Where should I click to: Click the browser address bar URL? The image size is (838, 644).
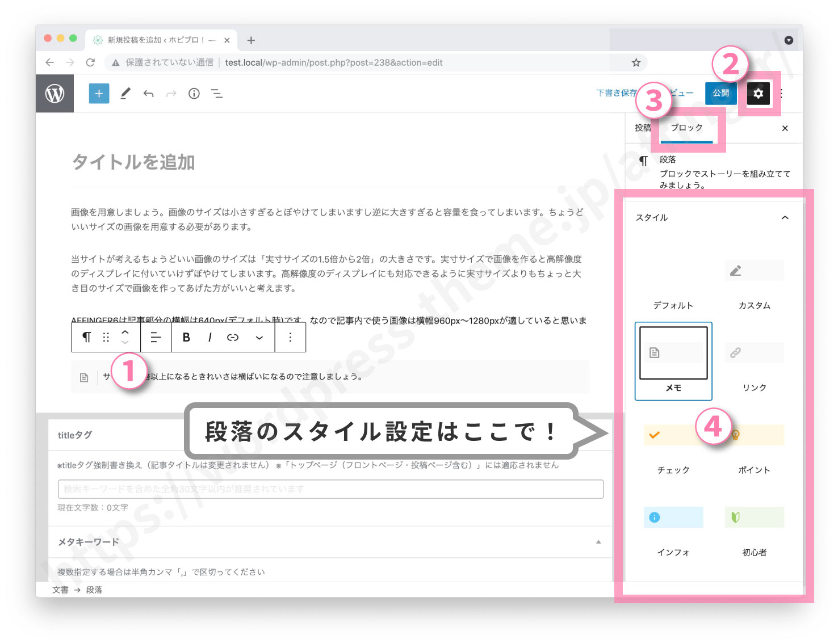coord(334,62)
